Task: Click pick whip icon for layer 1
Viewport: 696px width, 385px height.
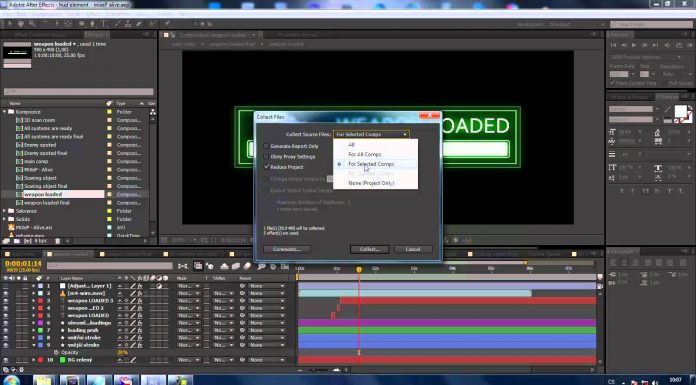Action: (242, 286)
